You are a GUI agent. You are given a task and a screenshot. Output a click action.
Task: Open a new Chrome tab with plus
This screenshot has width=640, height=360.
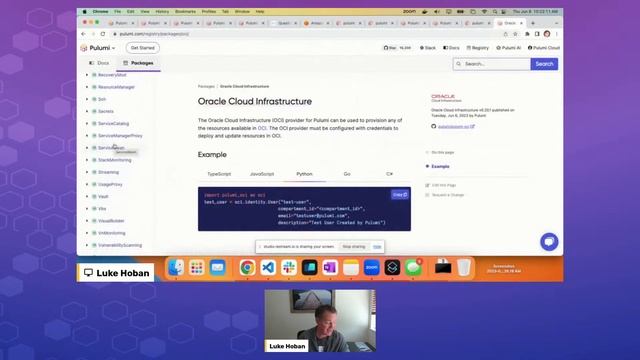[533, 23]
